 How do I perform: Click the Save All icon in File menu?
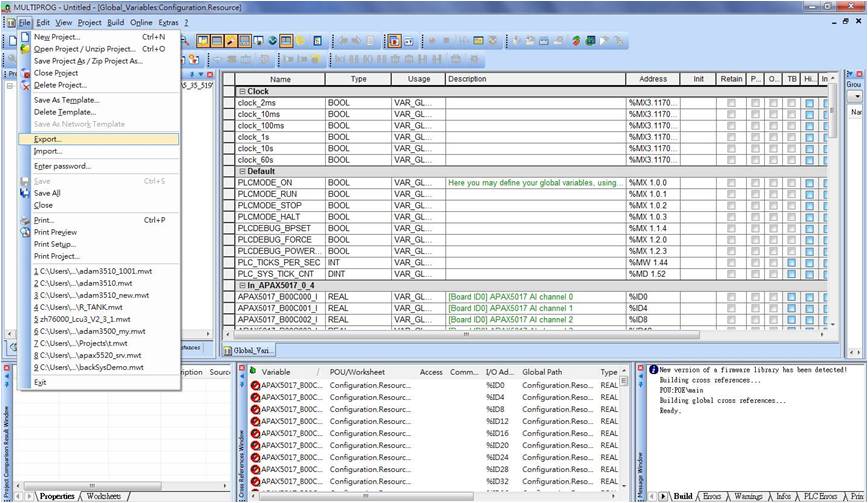pos(25,193)
